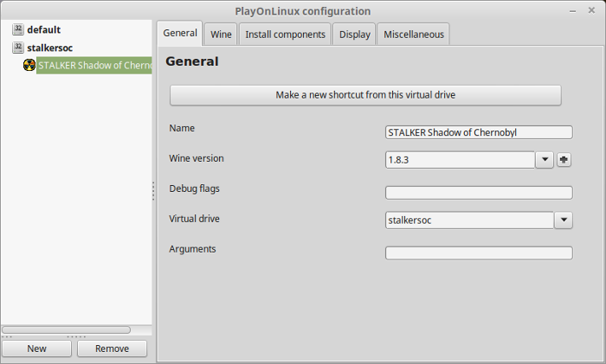Switch to the General tab
This screenshot has width=606, height=364.
pos(180,33)
